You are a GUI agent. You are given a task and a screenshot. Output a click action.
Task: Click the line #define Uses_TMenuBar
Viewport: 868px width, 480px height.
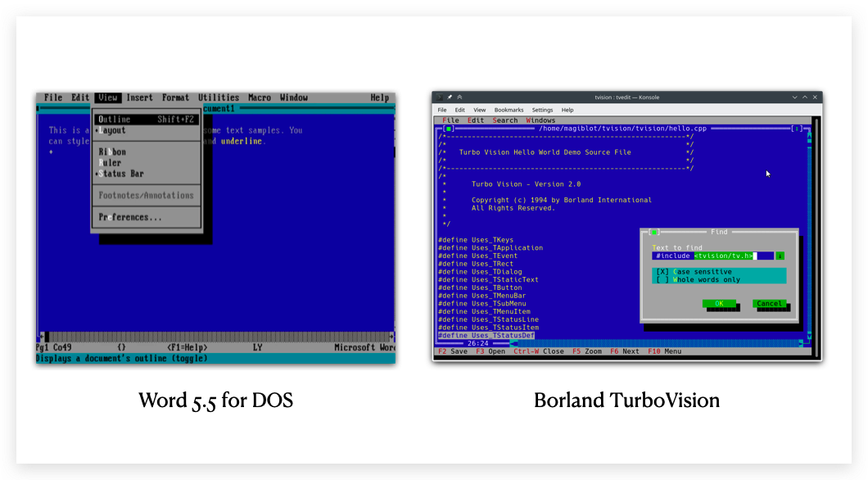coord(481,296)
